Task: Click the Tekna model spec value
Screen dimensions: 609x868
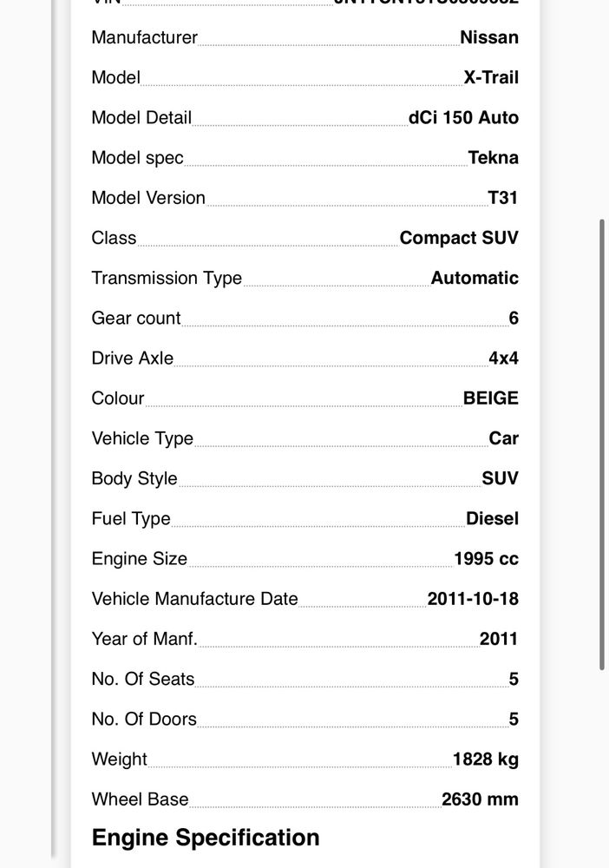Action: pos(494,157)
